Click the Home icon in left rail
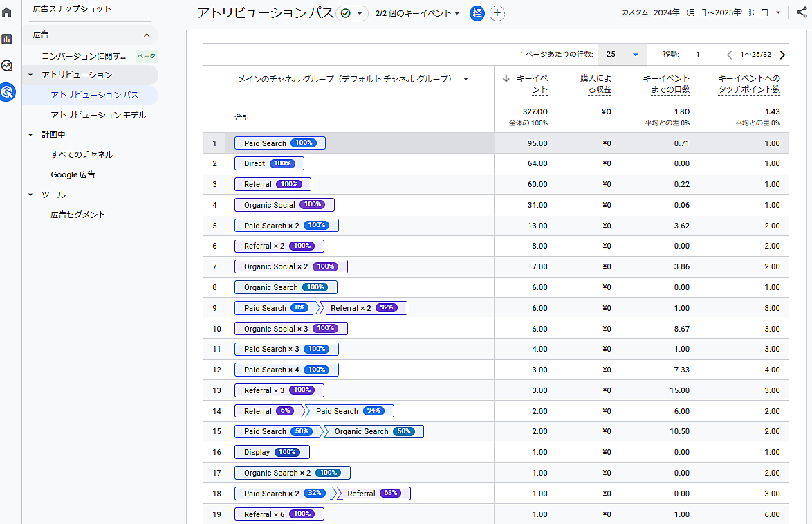Viewport: 812px width, 524px height. [7, 12]
